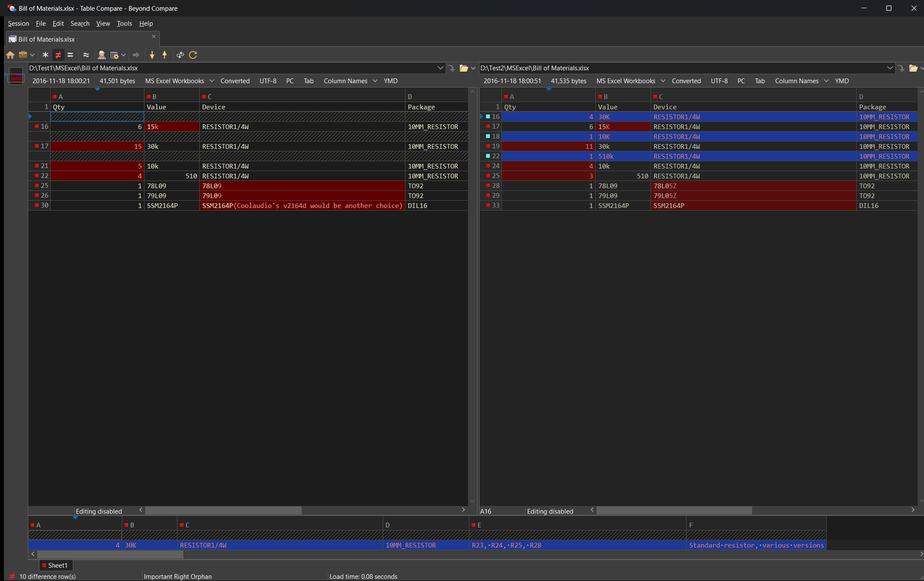Select right row 22 with value 510k
Image resolution: width=924 pixels, height=581 pixels.
pos(699,157)
